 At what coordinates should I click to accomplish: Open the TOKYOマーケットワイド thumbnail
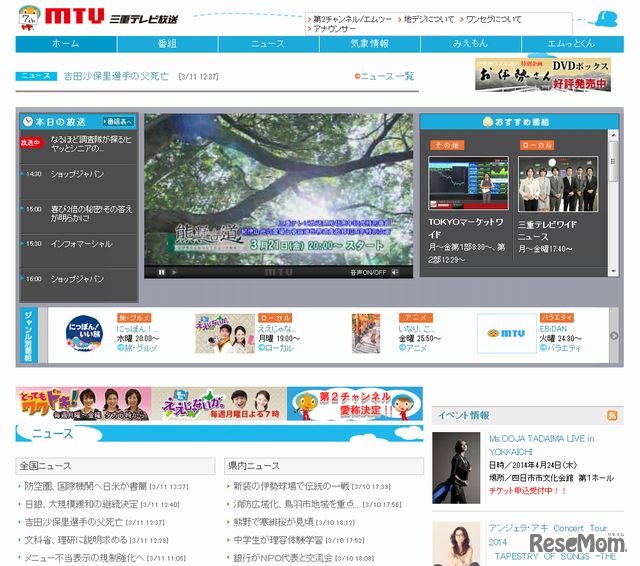click(x=469, y=183)
